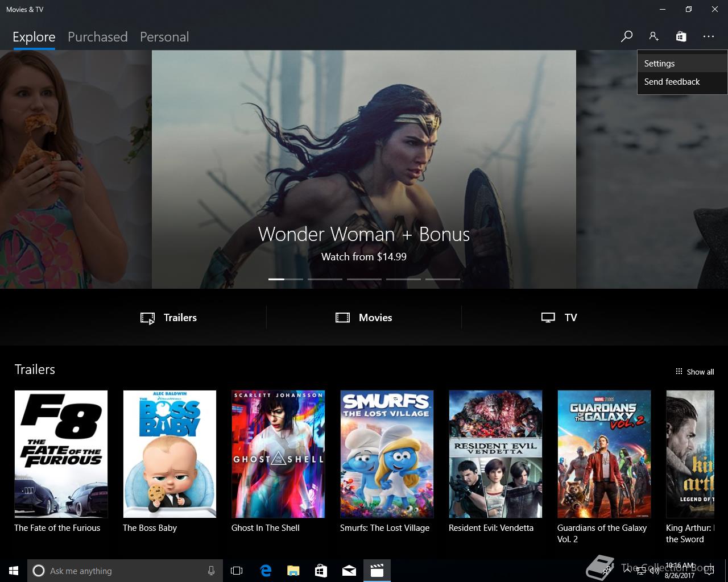The image size is (728, 582).
Task: Open the Windows Start menu
Action: [14, 571]
